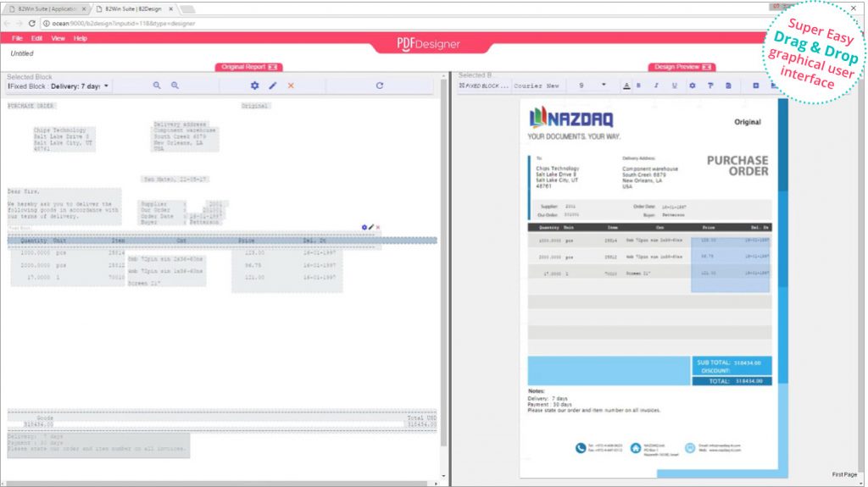Pick the font color A swatch

[626, 86]
